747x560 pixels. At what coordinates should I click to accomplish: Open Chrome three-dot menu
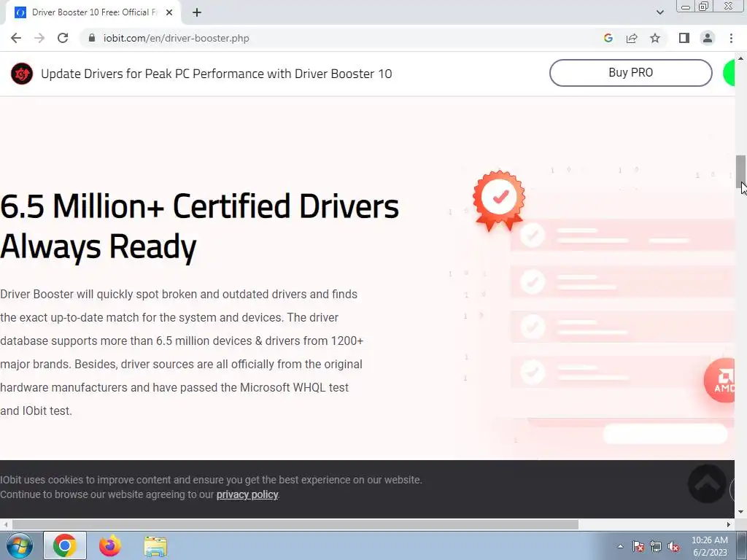(x=731, y=38)
